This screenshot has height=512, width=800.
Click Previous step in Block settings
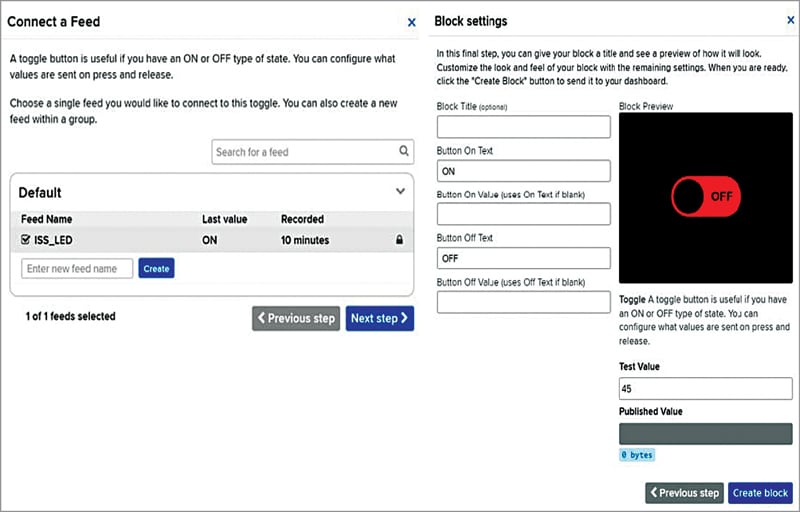pyautogui.click(x=684, y=492)
